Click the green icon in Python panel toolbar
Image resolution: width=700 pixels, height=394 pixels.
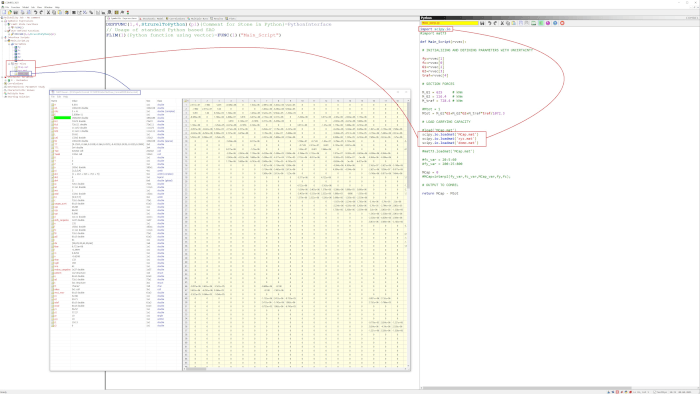point(541,23)
